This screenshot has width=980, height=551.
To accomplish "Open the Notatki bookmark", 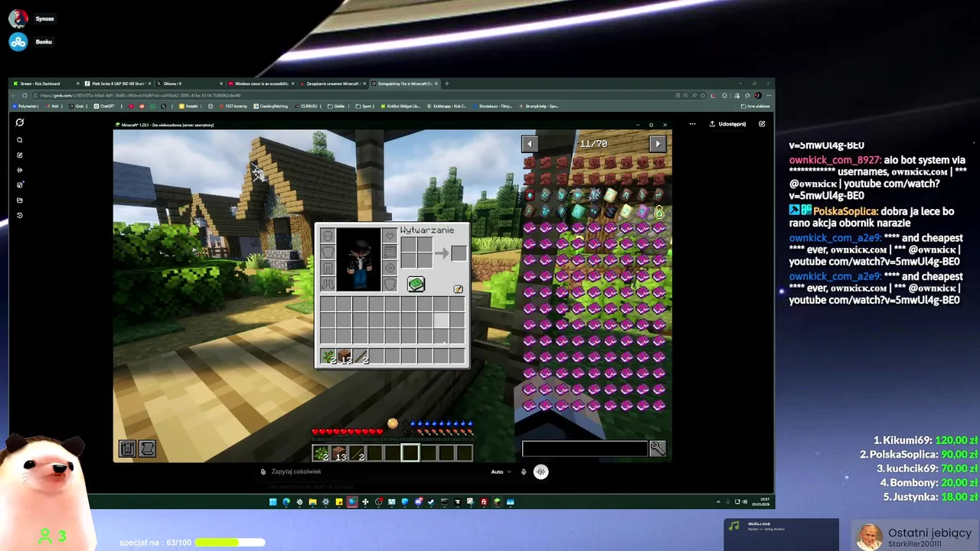I will (188, 106).
